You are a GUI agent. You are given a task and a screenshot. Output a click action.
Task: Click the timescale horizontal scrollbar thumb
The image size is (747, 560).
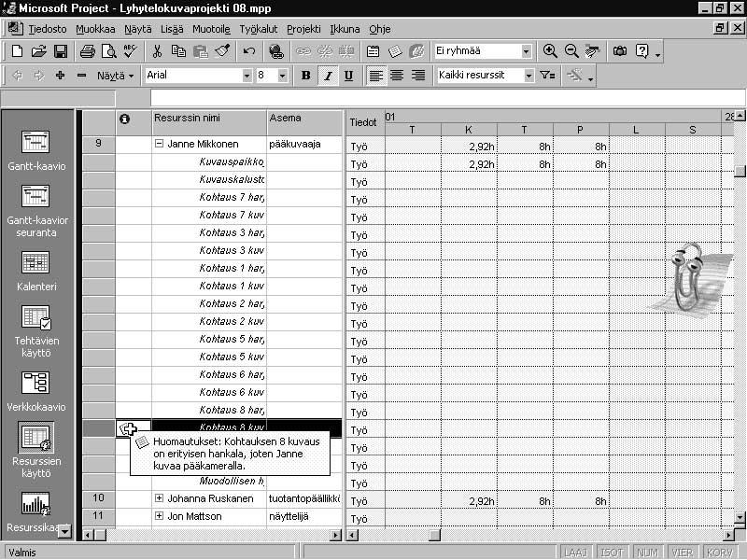pyautogui.click(x=434, y=535)
